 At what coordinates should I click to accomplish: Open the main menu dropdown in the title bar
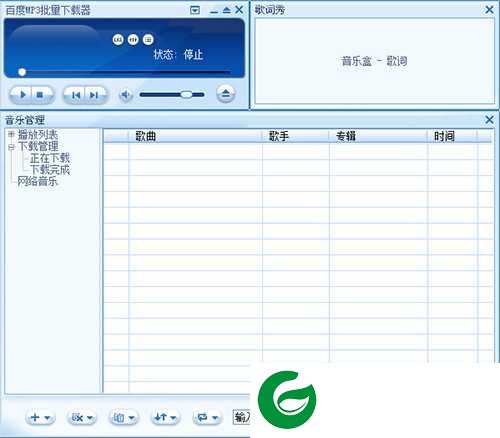point(195,10)
